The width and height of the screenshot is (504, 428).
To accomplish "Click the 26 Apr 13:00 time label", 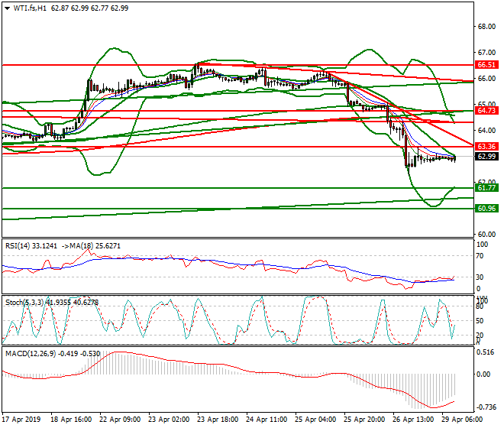I will [413, 420].
